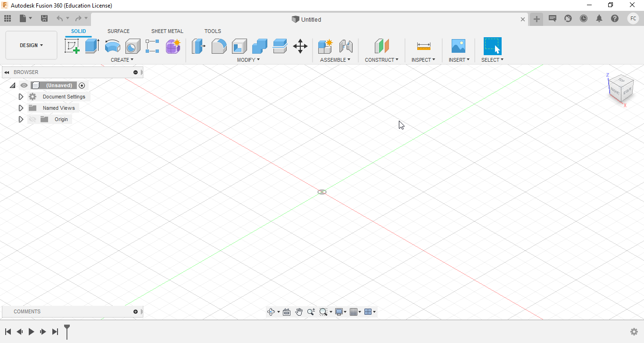
Task: Open the FC user account menu
Action: tap(633, 18)
